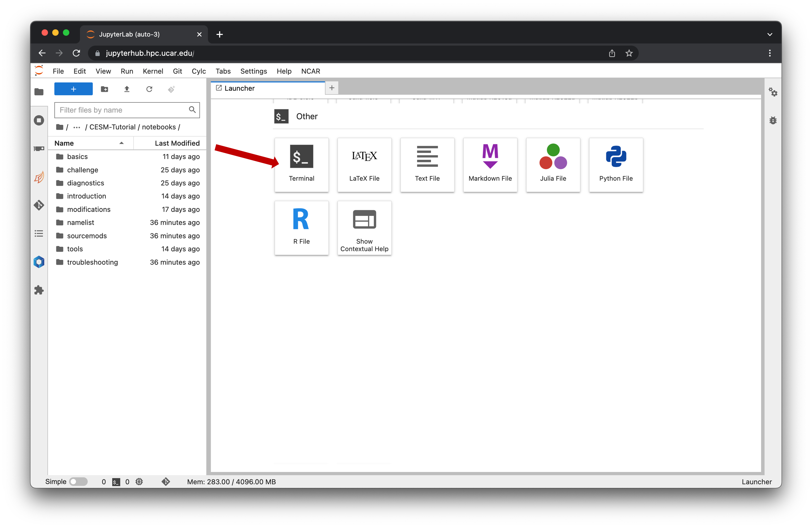Select the basics folder
This screenshot has height=528, width=812.
[127, 156]
